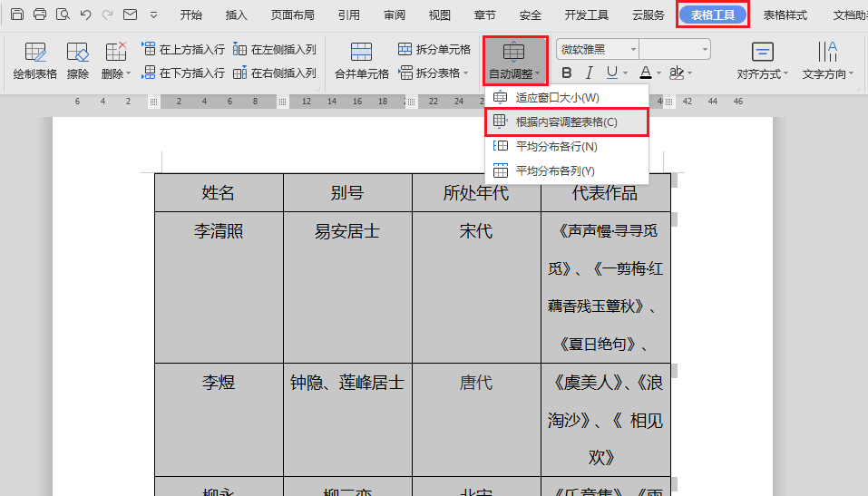Expand highlight color arrow
Image resolution: width=868 pixels, height=496 pixels.
click(689, 73)
